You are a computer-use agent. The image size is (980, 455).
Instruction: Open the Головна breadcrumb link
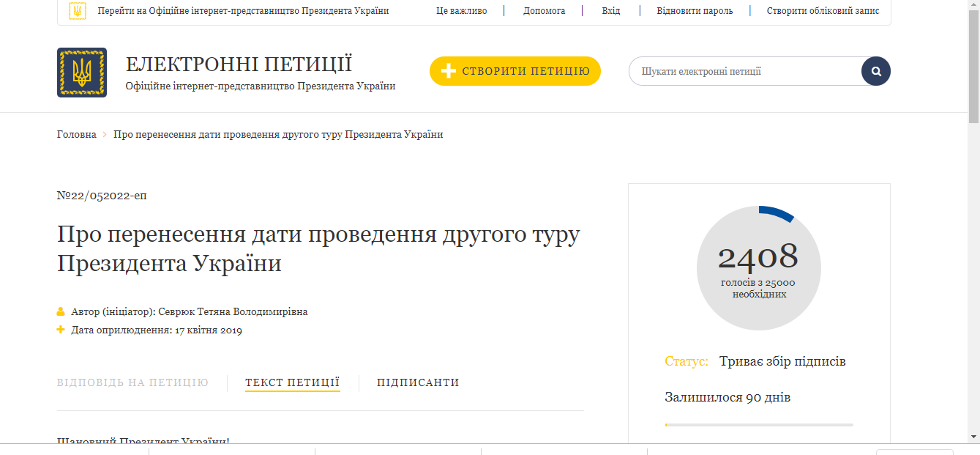click(76, 134)
